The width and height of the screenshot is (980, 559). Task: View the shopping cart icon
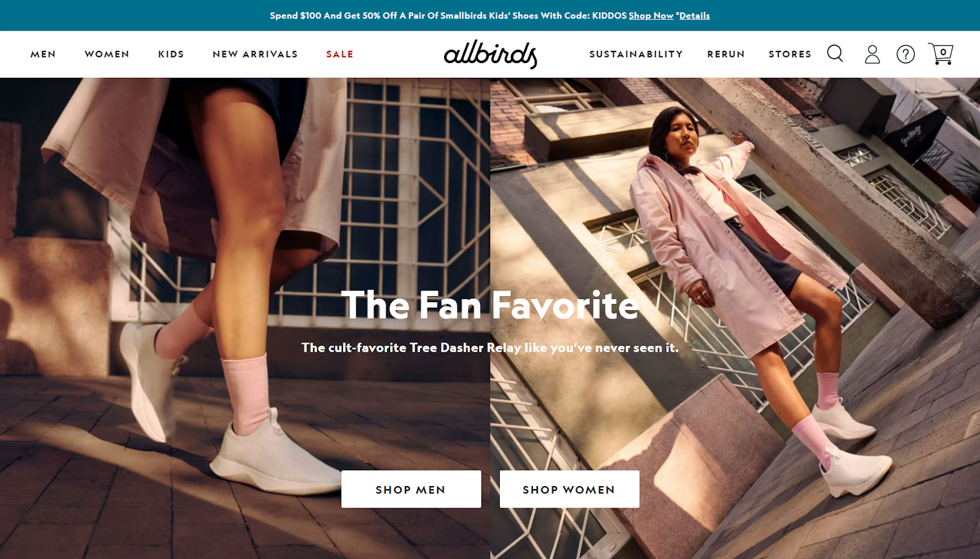941,54
